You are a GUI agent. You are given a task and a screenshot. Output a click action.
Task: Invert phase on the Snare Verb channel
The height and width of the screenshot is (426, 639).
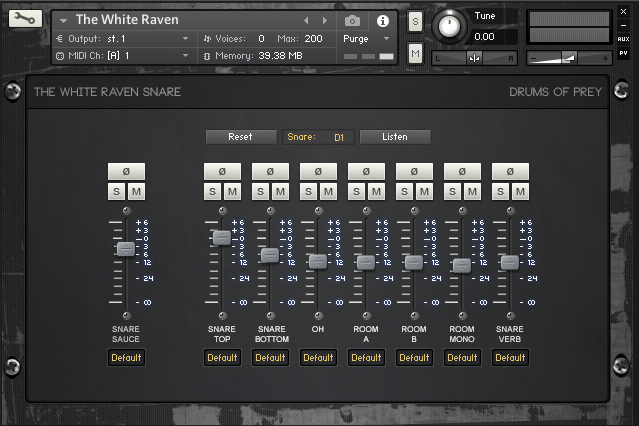[510, 171]
